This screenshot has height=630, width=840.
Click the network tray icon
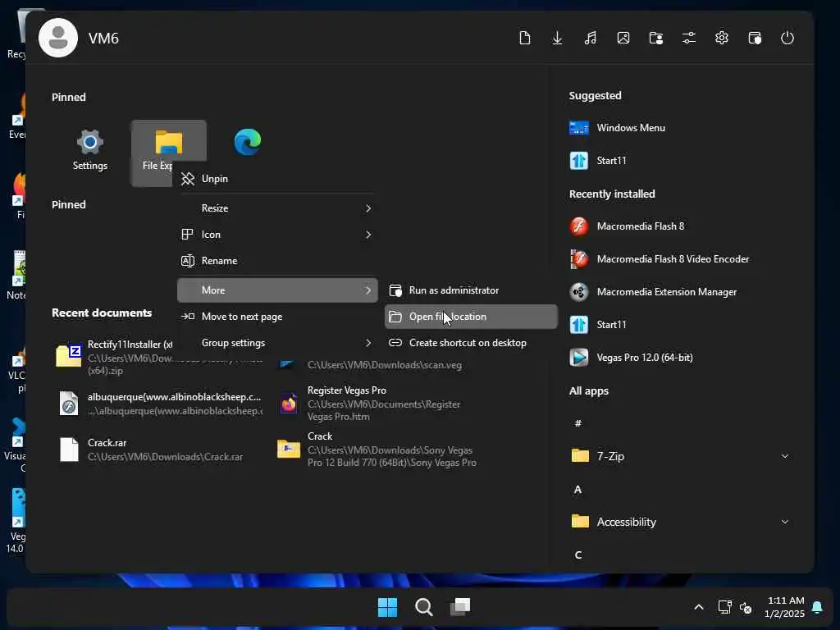click(724, 607)
